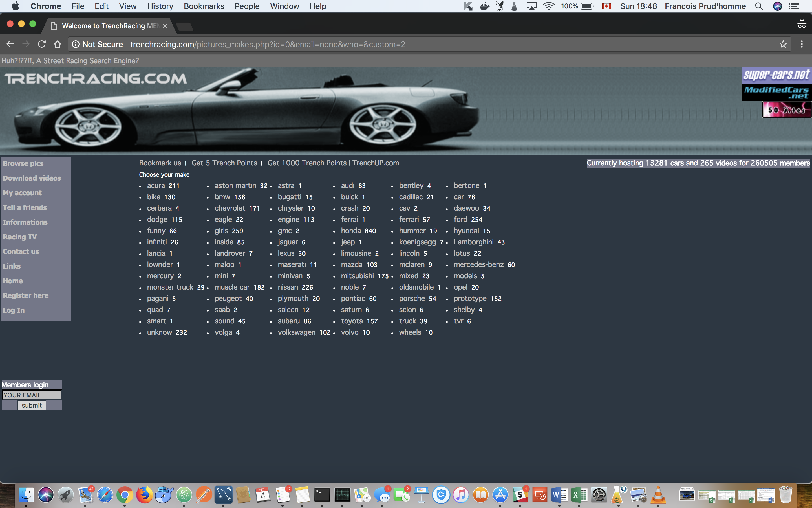Open the ModifiedCars.net banner
Viewport: 812px width, 508px height.
[776, 92]
